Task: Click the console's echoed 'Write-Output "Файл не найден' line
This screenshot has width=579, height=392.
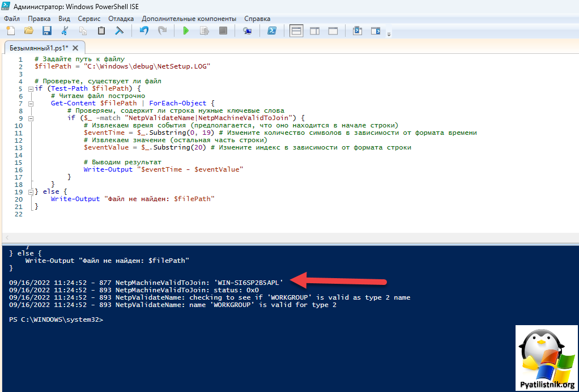Action: click(107, 261)
